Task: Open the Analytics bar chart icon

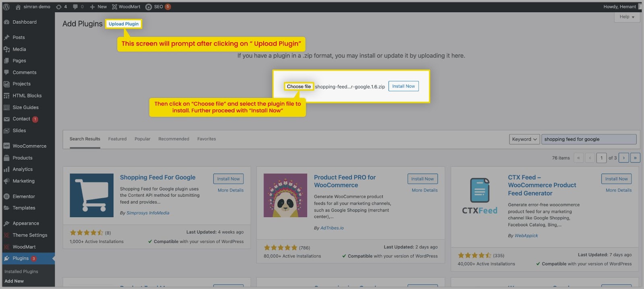Action: pos(6,169)
